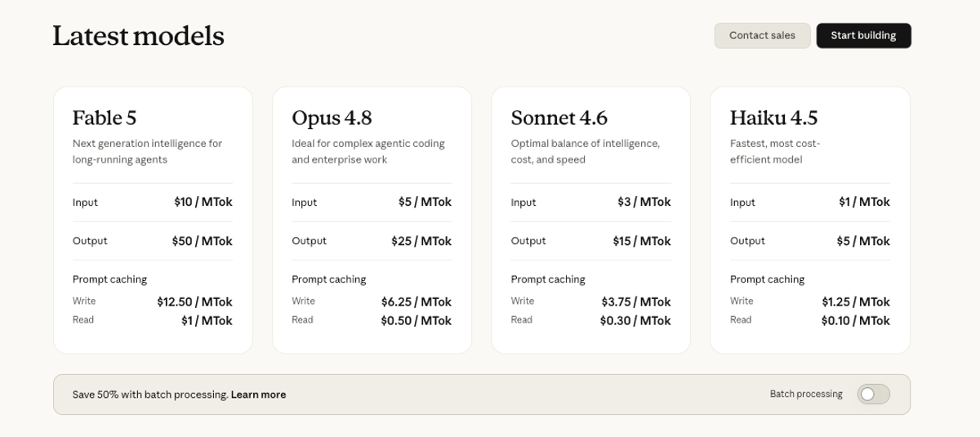Click the Sonnet 4.6 card title
The width and height of the screenshot is (980, 437).
(559, 118)
